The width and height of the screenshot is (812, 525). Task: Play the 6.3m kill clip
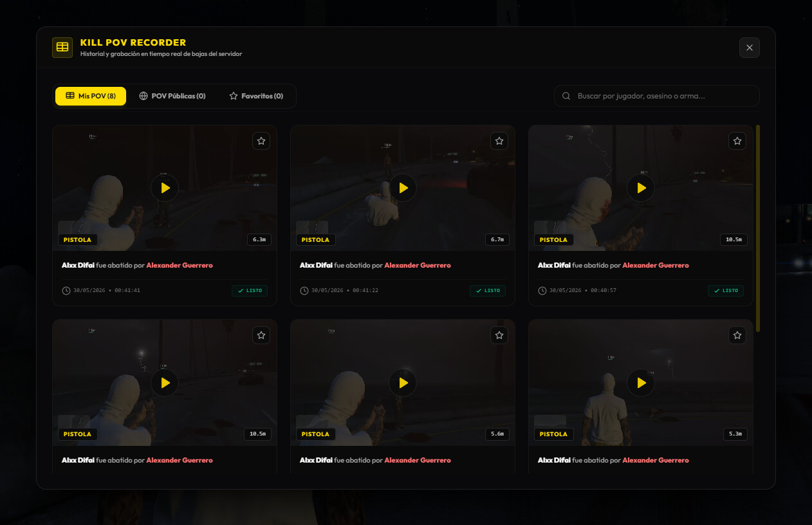165,188
